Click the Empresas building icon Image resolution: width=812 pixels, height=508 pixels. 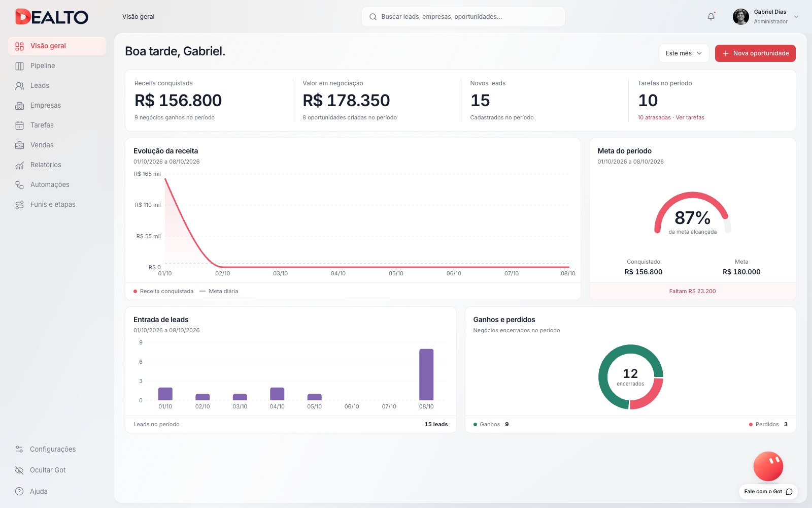coord(19,106)
